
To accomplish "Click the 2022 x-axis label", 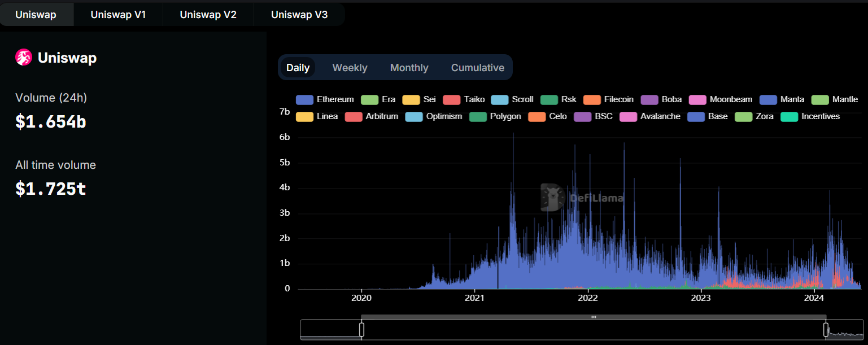I will click(588, 298).
